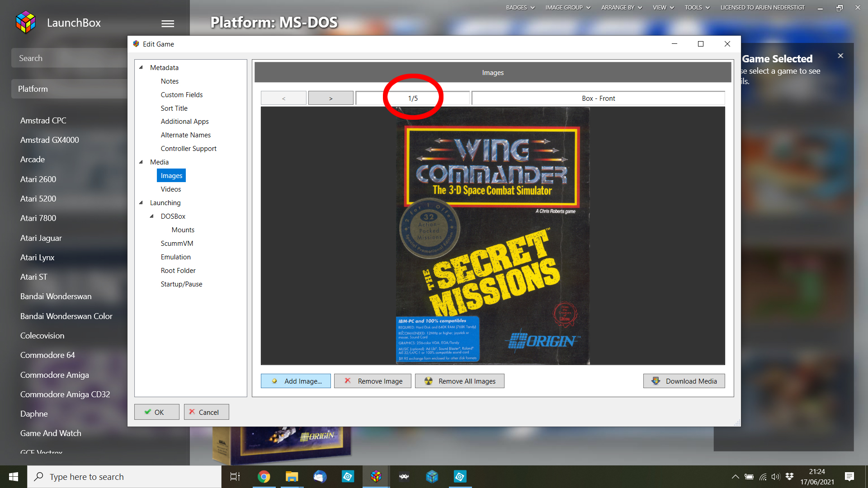Open the VIEW dropdown menu
Image resolution: width=868 pixels, height=488 pixels.
[663, 8]
